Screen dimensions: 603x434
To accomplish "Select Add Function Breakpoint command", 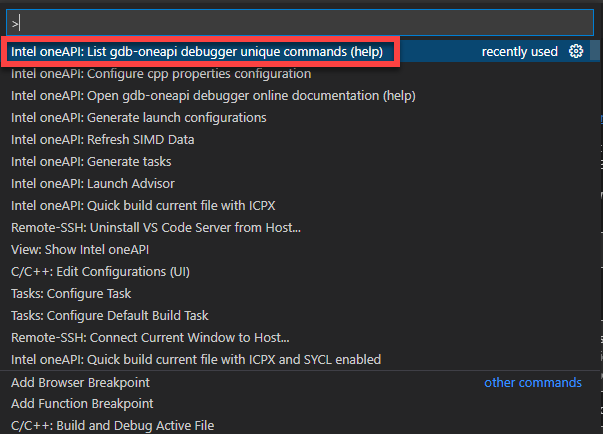I will 82,404.
